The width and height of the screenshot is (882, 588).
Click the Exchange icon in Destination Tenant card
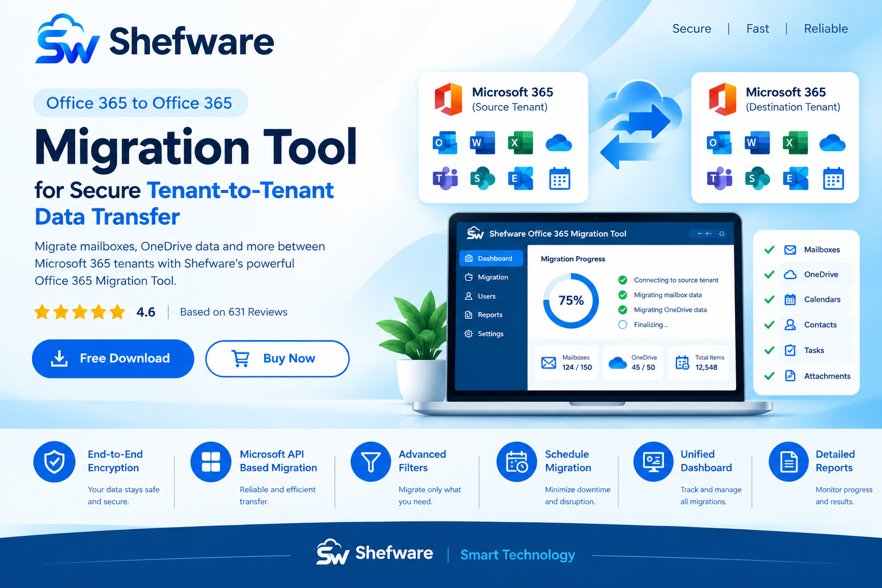point(795,179)
